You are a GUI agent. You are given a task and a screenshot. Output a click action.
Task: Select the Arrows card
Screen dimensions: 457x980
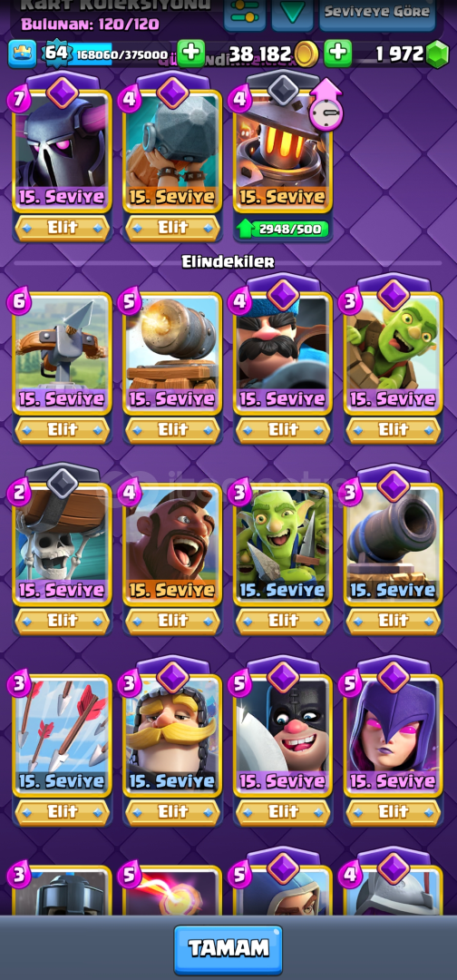[x=62, y=738]
